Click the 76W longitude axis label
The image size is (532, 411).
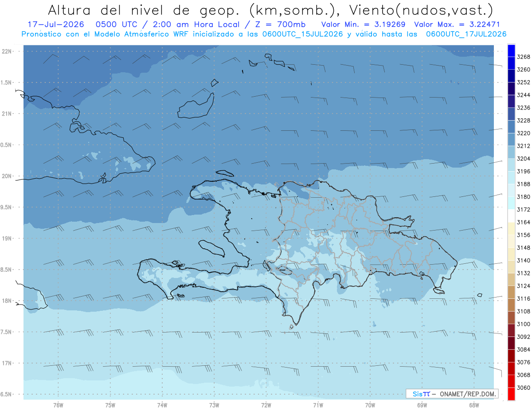point(58,405)
